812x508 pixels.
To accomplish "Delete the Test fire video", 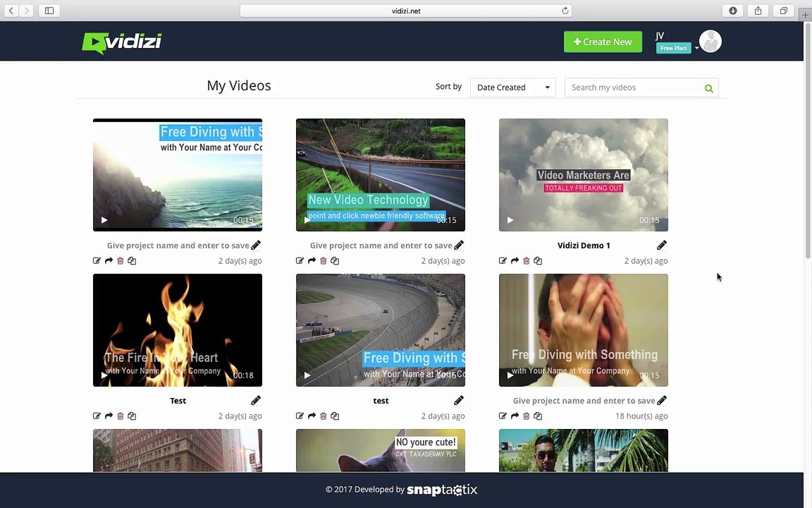I will pyautogui.click(x=120, y=416).
